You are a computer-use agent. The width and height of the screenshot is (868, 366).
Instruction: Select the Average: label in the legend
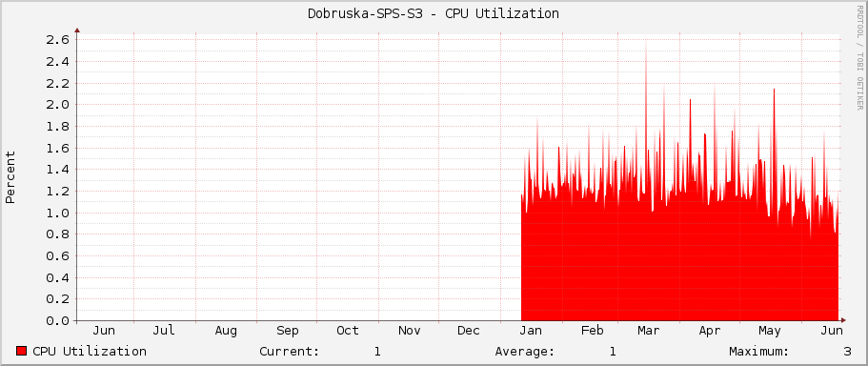525,351
